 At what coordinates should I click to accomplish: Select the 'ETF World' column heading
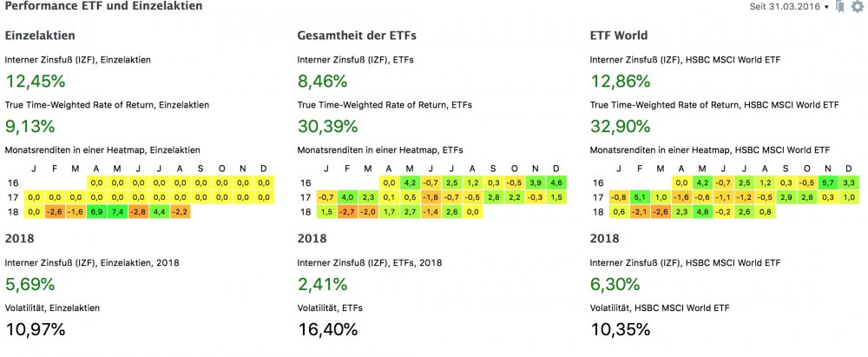tap(619, 36)
